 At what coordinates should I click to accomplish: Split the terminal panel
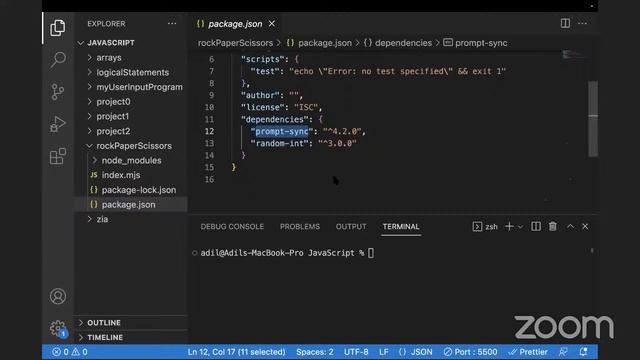click(x=536, y=227)
